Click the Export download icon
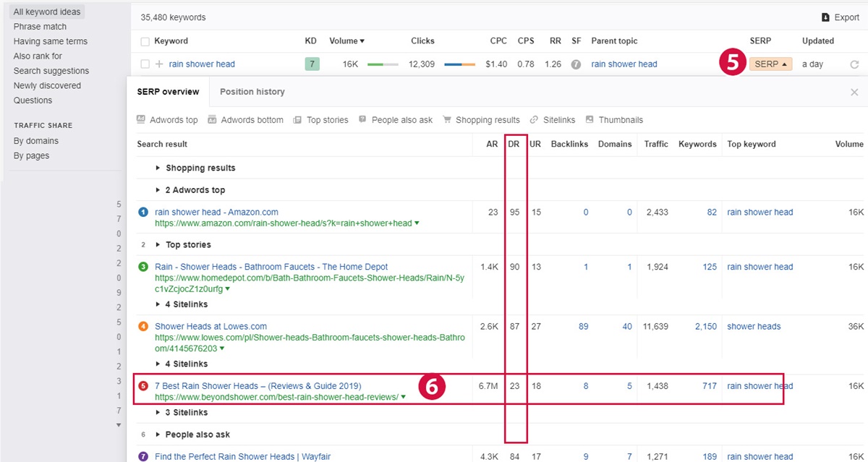Screen dimensions: 868x462 click(825, 17)
